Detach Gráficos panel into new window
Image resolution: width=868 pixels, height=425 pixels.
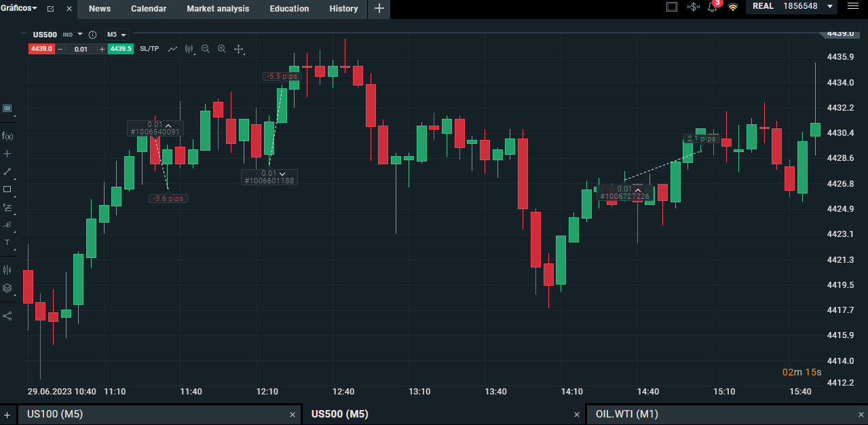coord(51,9)
